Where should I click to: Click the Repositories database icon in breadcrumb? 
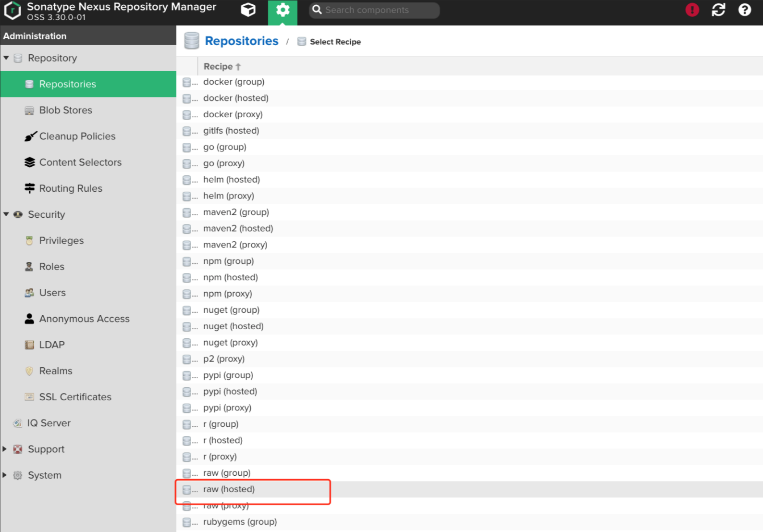192,41
